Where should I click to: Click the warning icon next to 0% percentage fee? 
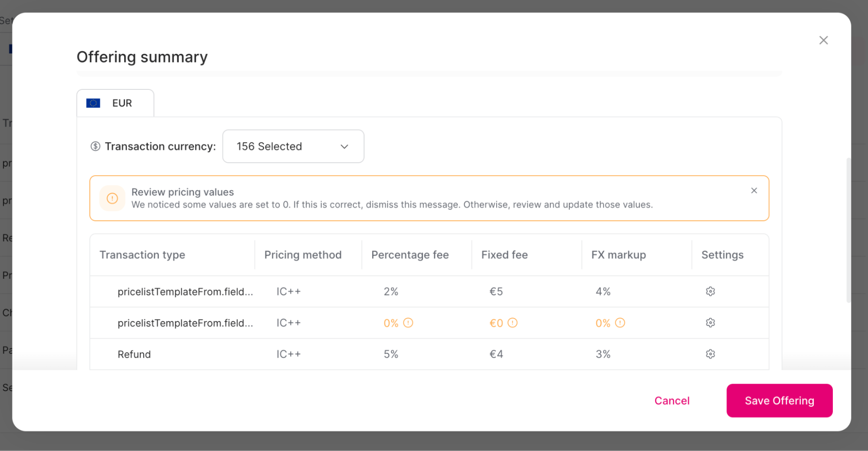(x=408, y=323)
